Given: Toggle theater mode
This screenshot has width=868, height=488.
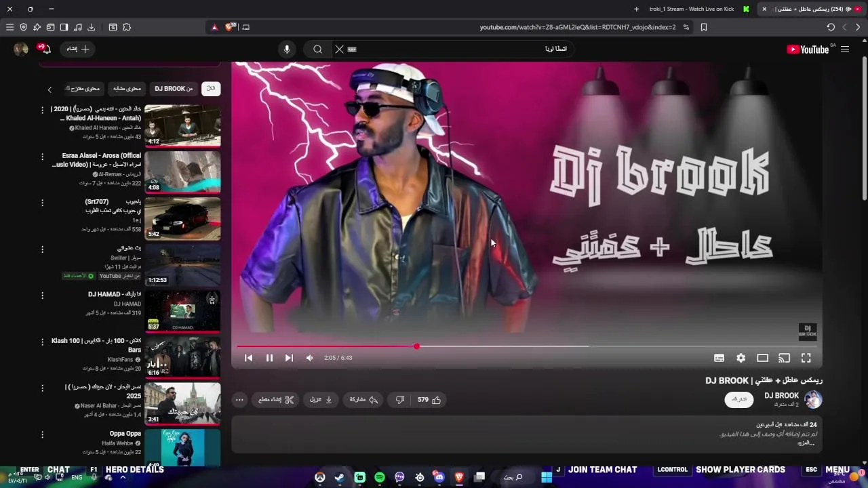Looking at the screenshot, I should (762, 358).
